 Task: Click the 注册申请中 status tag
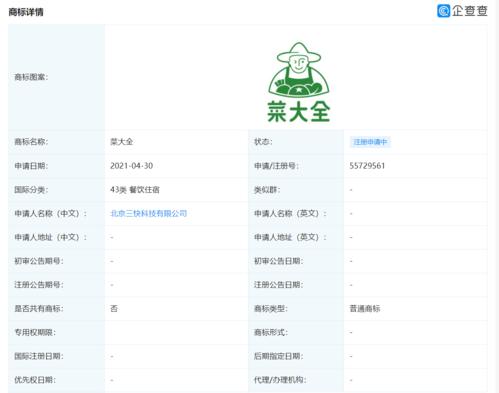coord(370,142)
